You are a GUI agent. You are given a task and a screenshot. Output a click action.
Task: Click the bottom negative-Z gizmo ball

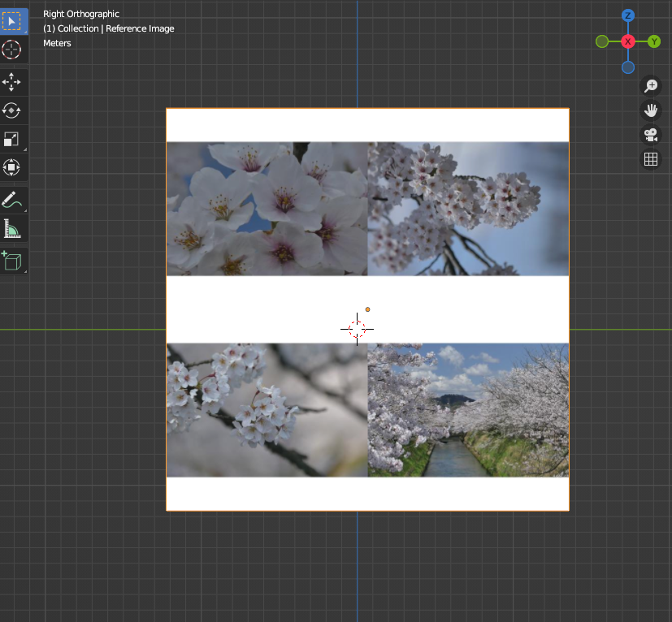coord(627,67)
